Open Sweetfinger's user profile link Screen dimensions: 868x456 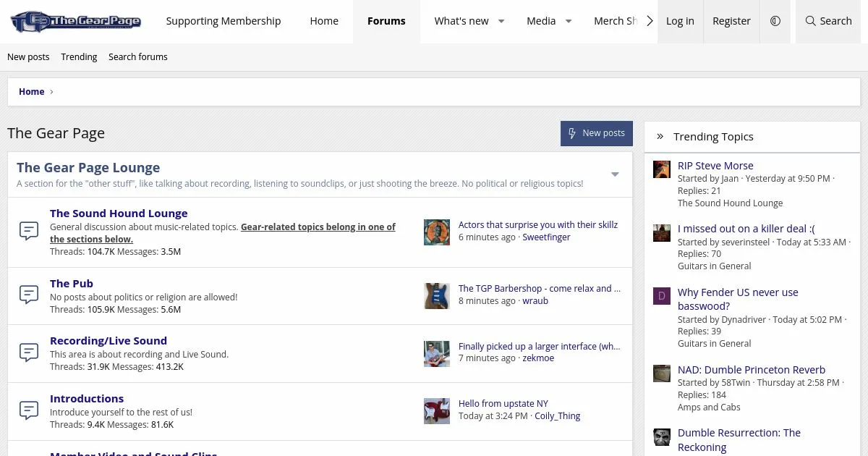tap(546, 237)
